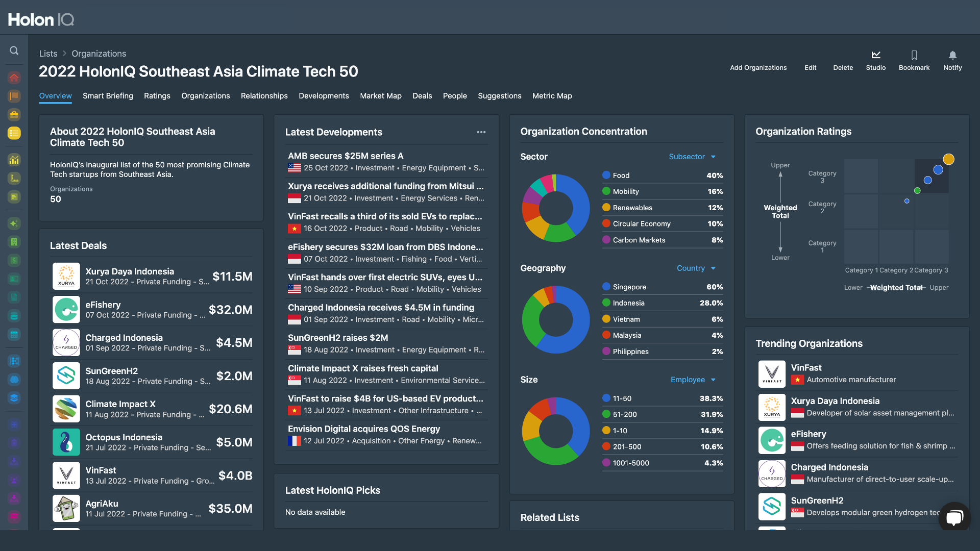This screenshot has height=551, width=980.
Task: Switch to the Smart Briefing tab
Action: click(108, 96)
